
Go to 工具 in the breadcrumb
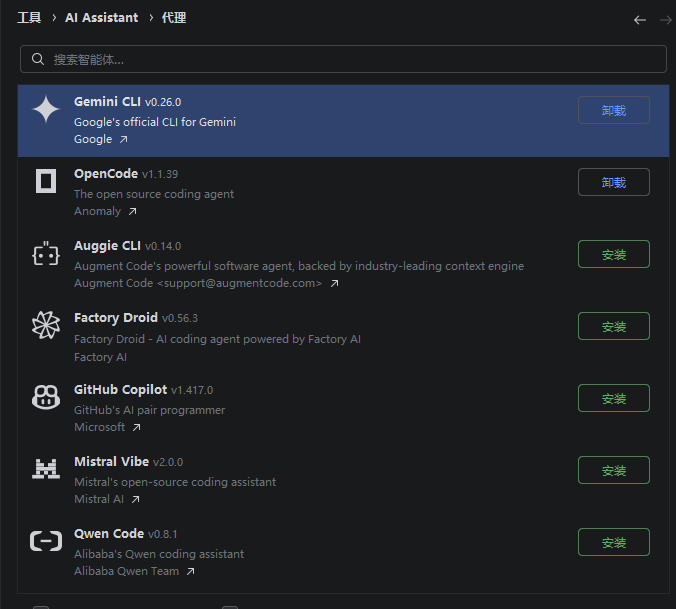click(29, 18)
